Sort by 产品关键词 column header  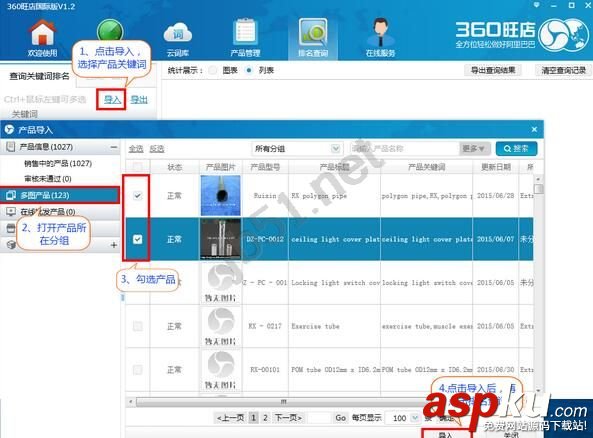pos(427,167)
